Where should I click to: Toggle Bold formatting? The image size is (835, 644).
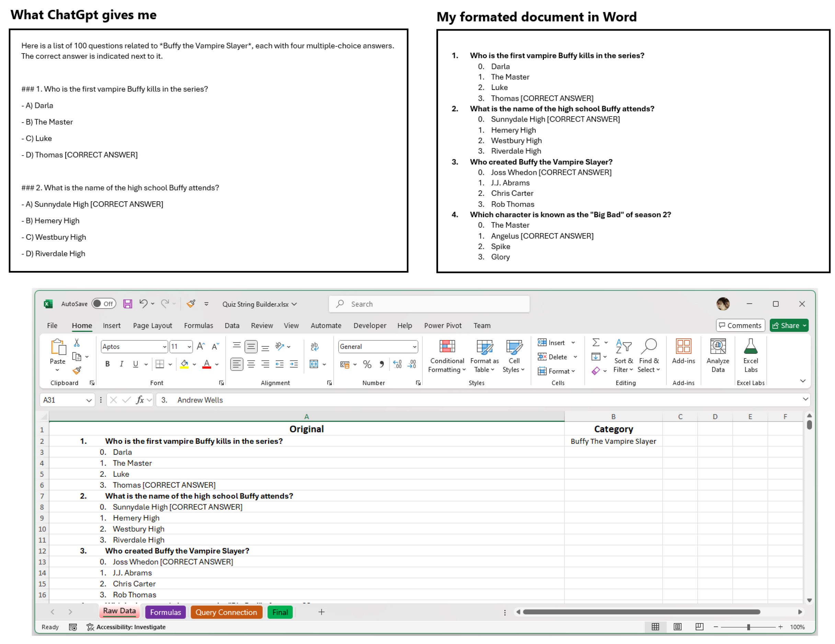(x=107, y=364)
